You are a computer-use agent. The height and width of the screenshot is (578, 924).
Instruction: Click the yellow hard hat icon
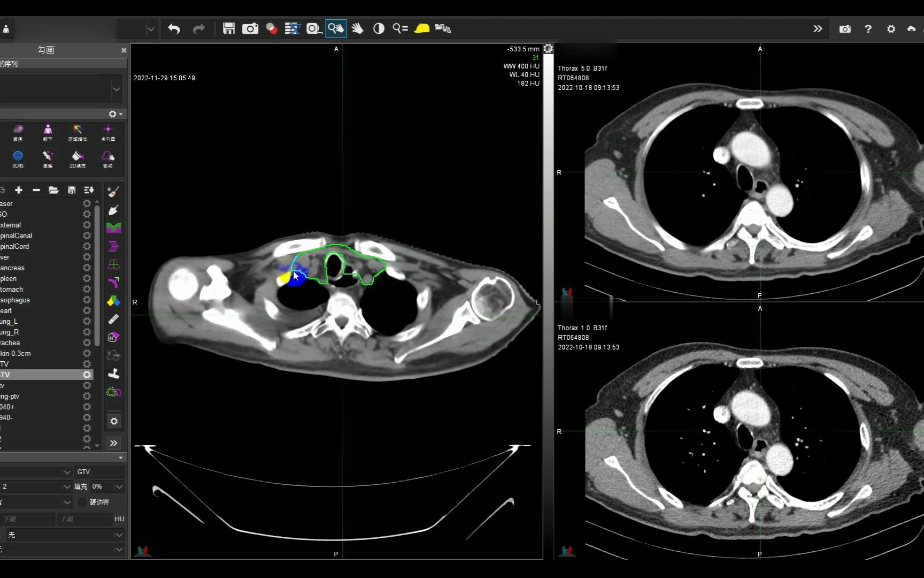pyautogui.click(x=422, y=29)
